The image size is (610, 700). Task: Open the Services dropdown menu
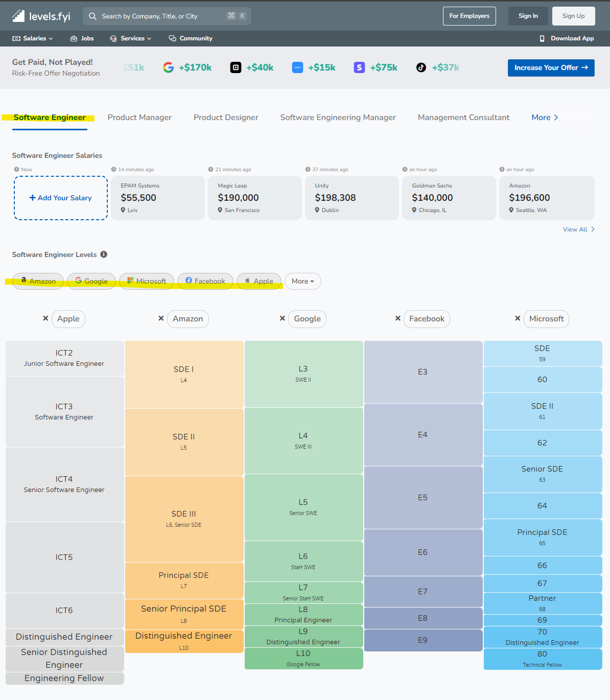pos(131,38)
